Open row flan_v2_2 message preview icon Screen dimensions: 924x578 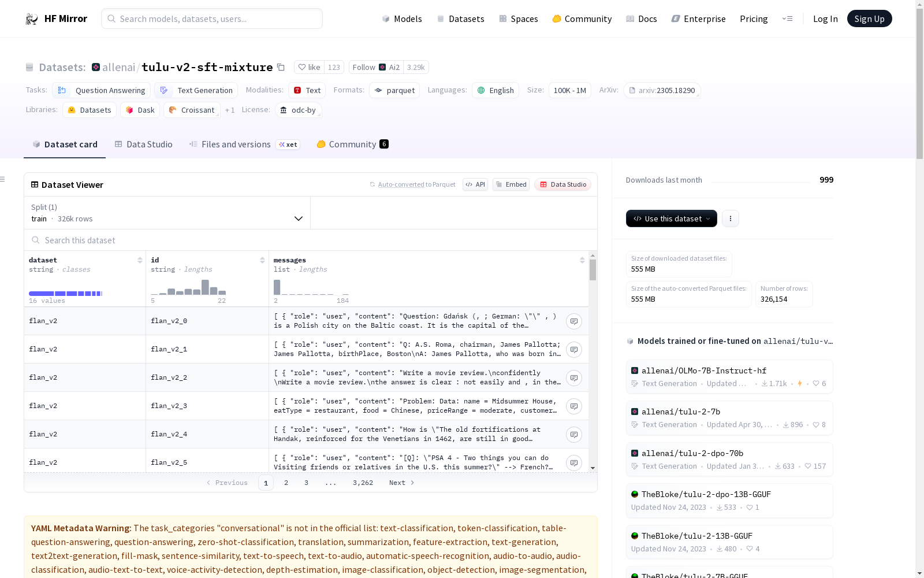coord(574,378)
